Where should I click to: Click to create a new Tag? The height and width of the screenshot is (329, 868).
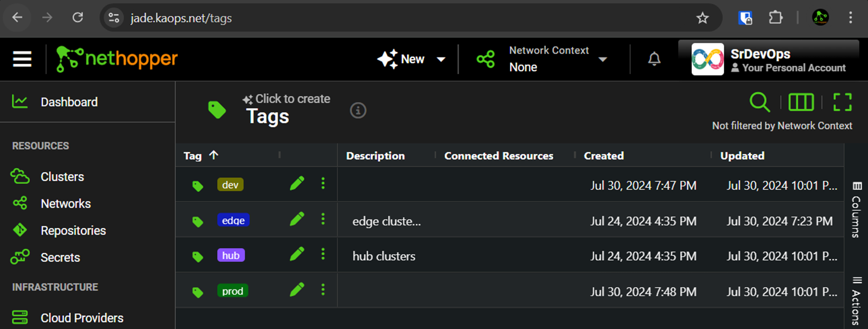[x=286, y=99]
